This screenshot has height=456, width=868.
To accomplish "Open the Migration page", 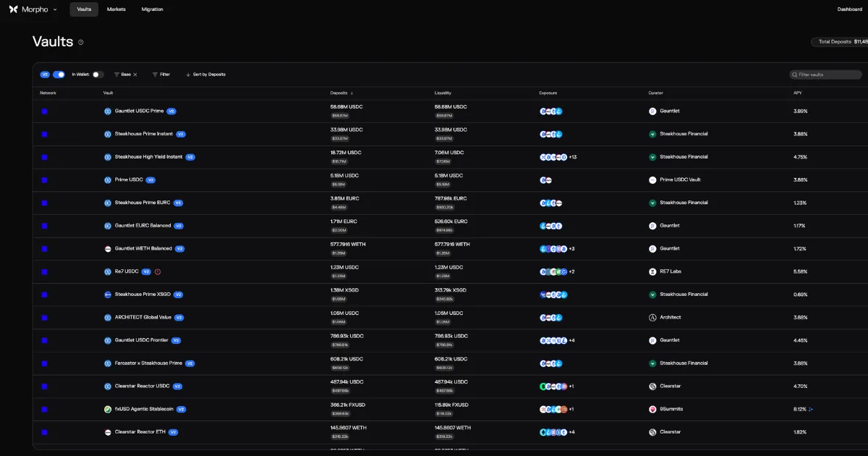I will coord(152,9).
